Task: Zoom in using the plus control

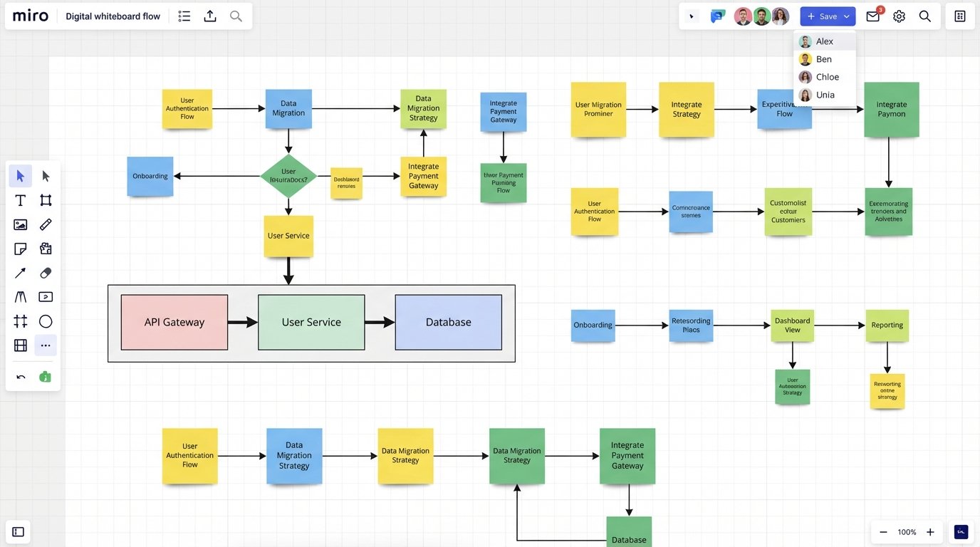Action: pyautogui.click(x=930, y=531)
